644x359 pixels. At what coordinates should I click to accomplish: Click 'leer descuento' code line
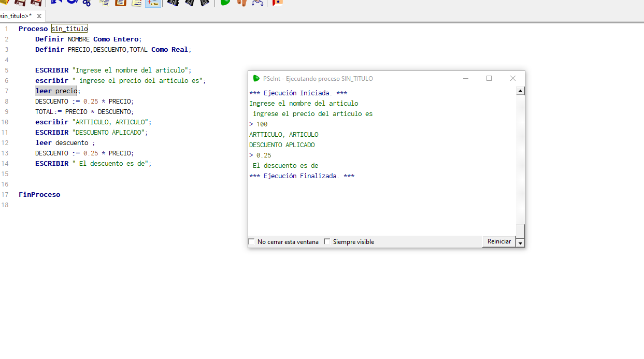pyautogui.click(x=65, y=143)
